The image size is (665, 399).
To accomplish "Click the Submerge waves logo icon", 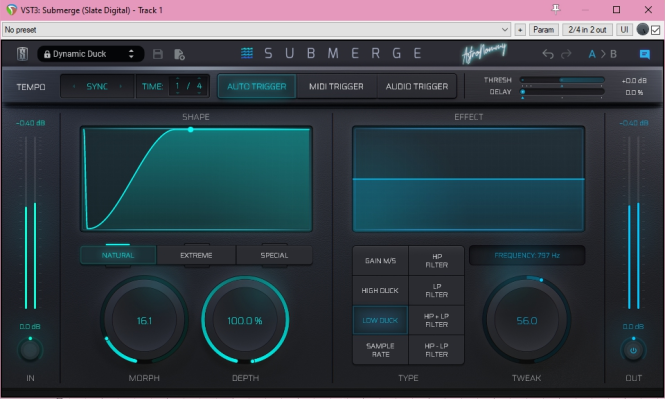I will click(x=247, y=53).
